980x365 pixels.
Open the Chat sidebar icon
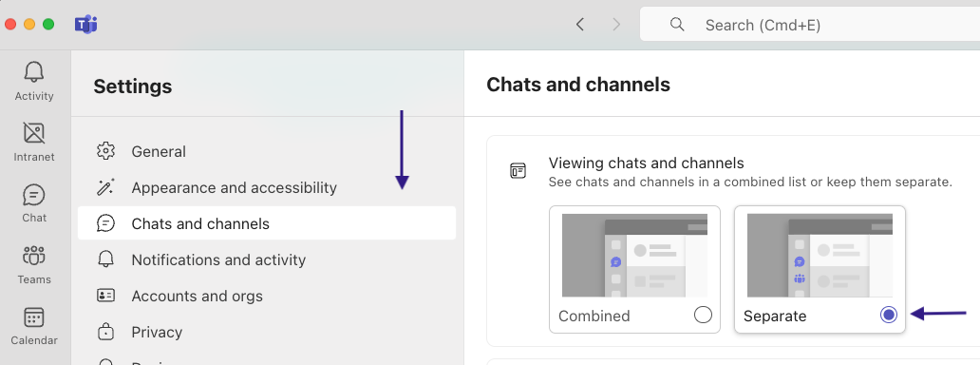34,196
